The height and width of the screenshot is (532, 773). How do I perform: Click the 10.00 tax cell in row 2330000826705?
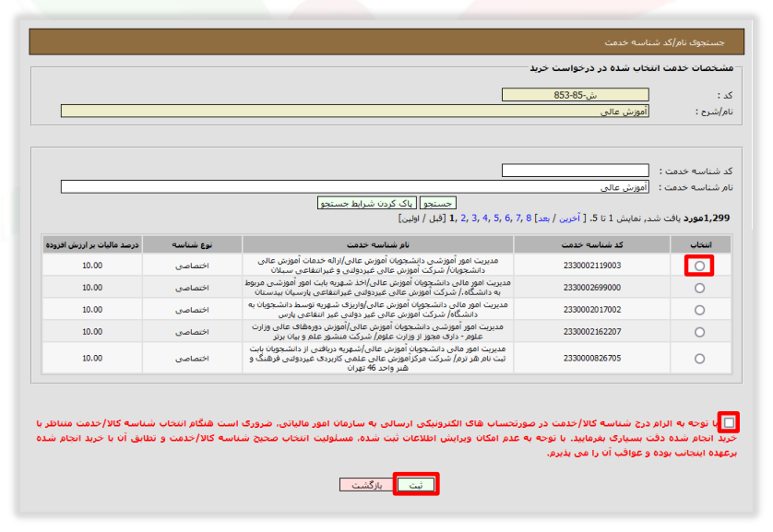(x=92, y=358)
